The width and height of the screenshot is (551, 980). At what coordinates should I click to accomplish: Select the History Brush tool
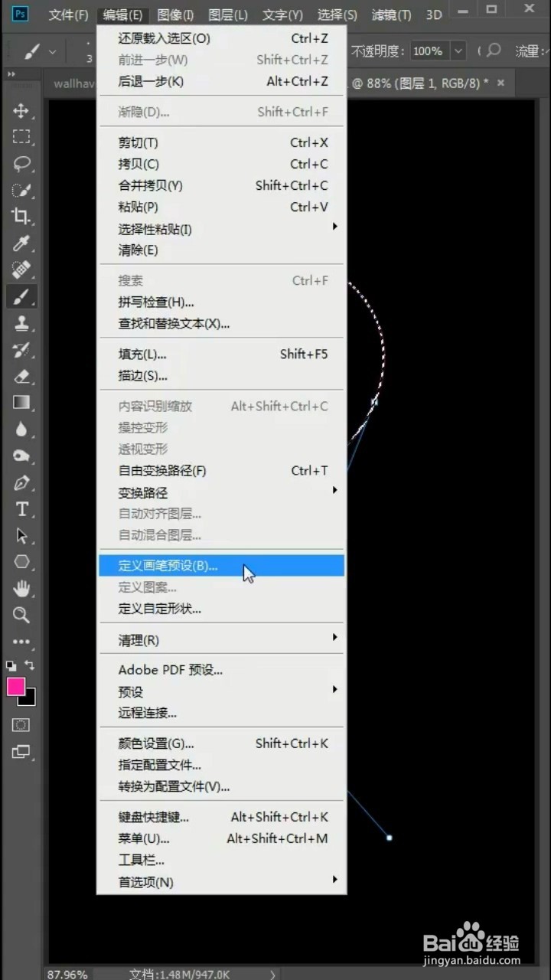pyautogui.click(x=21, y=350)
